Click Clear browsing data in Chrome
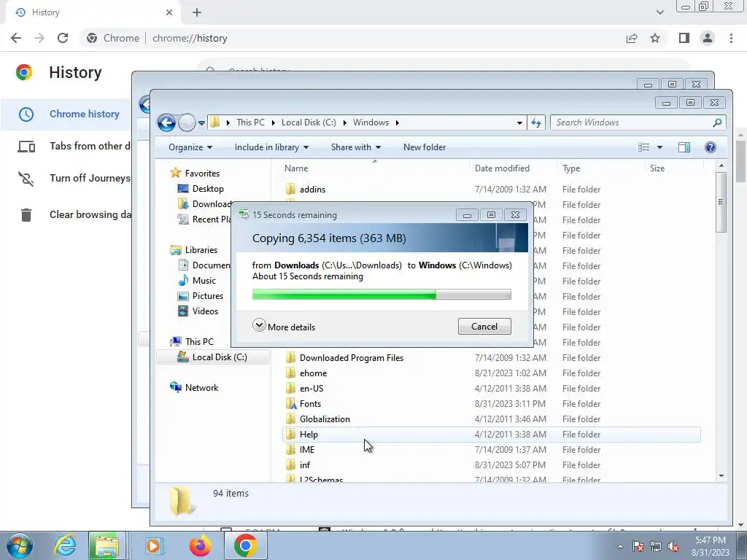This screenshot has width=747, height=560. coord(90,214)
